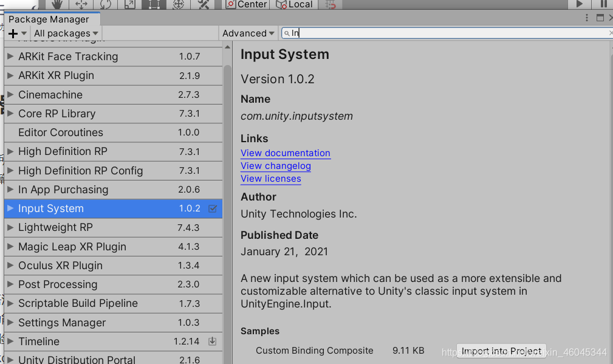613x364 pixels.
Task: Expand Magic Leap XR Plugin arrow
Action: (10, 246)
